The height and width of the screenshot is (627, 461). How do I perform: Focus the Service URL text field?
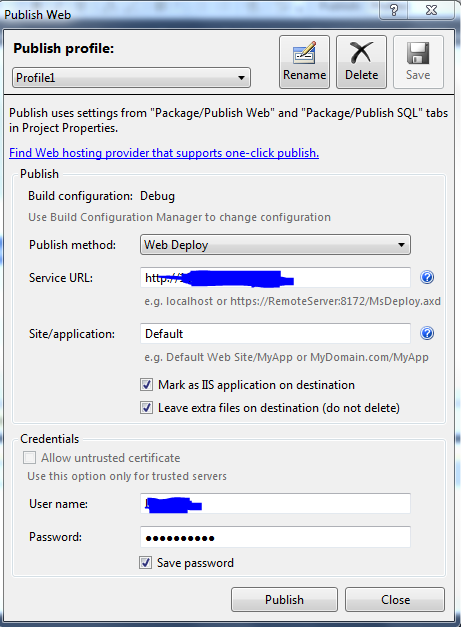coord(275,278)
